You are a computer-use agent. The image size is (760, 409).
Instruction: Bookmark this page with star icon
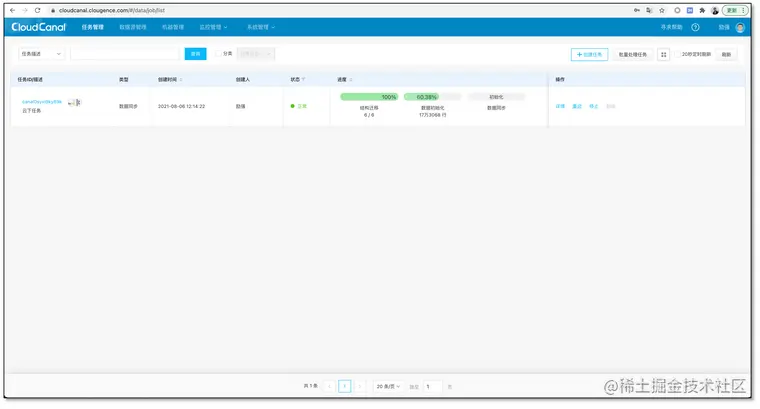pos(662,10)
